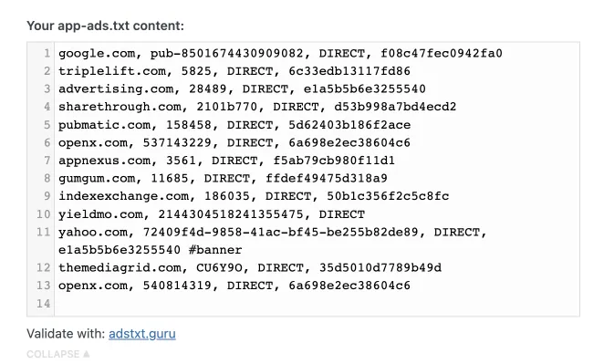Click the #banner comment text
Screen dimensions: 604x364
[215, 250]
